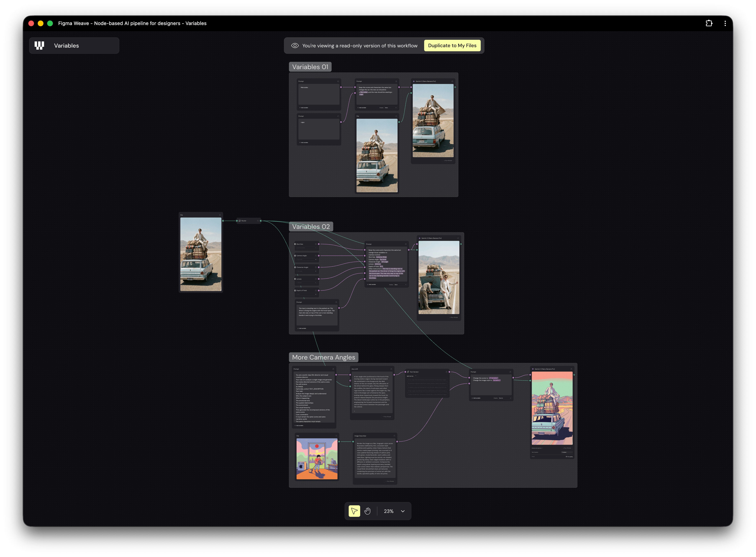Open the three-dot overflow menu at top right
Viewport: 756px width, 557px height.
pos(725,23)
